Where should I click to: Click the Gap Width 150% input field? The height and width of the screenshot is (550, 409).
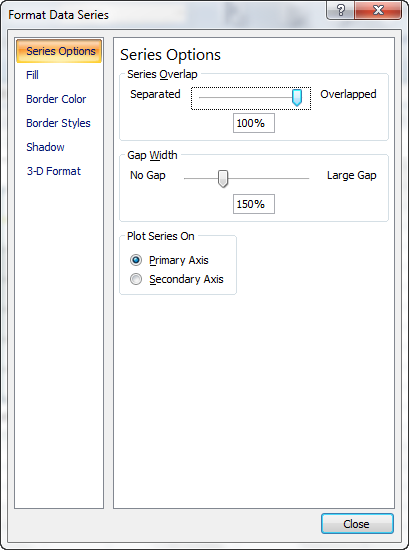(x=254, y=204)
